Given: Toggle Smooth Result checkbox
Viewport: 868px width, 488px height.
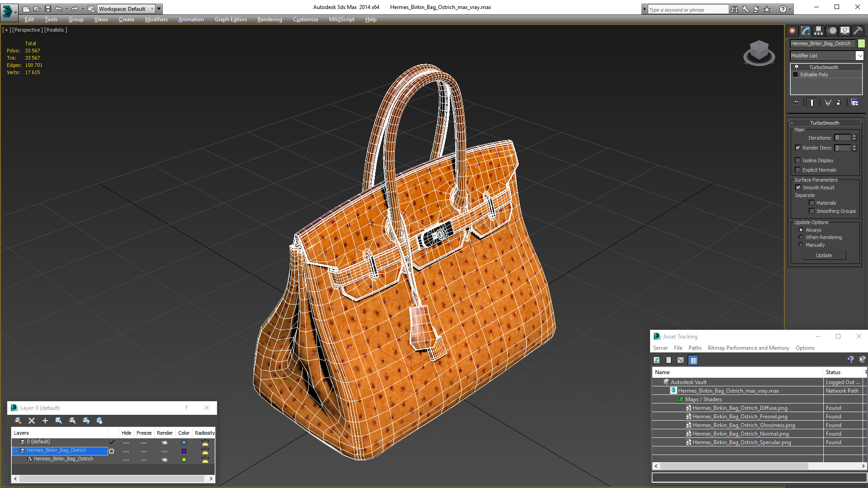Looking at the screenshot, I should 798,188.
